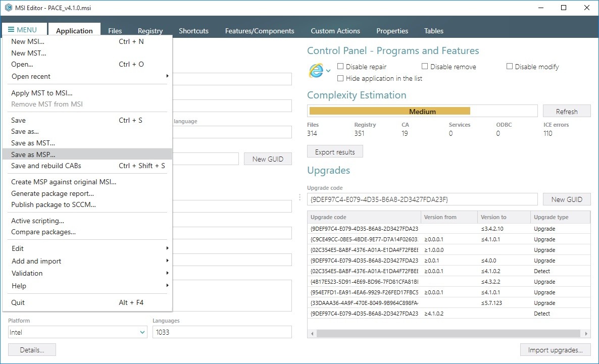The image size is (599, 364).
Task: Check Hide application in the list
Action: click(340, 78)
